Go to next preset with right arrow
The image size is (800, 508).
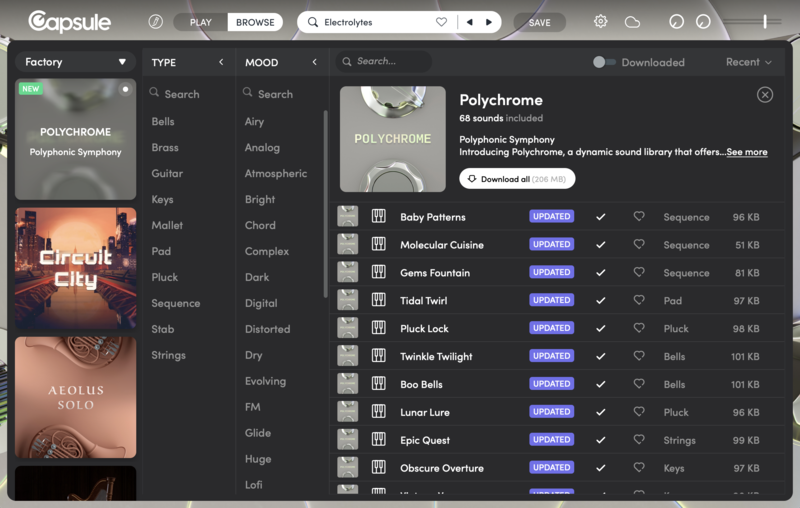[x=489, y=21]
